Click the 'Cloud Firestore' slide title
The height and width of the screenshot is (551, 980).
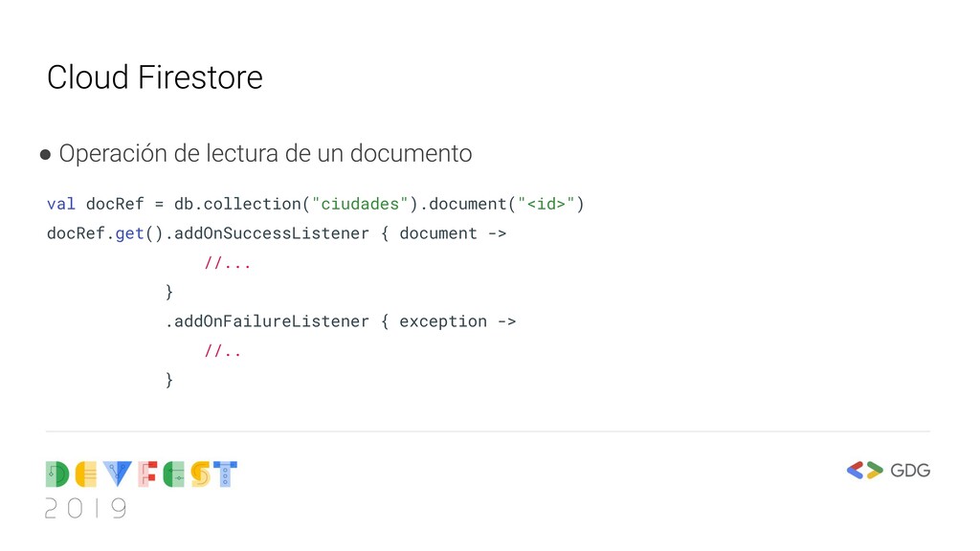click(x=155, y=77)
